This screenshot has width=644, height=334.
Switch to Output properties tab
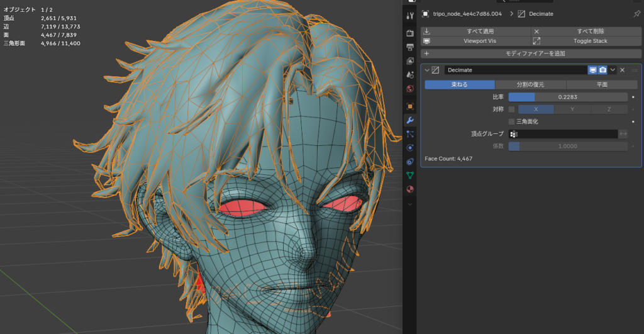(410, 47)
